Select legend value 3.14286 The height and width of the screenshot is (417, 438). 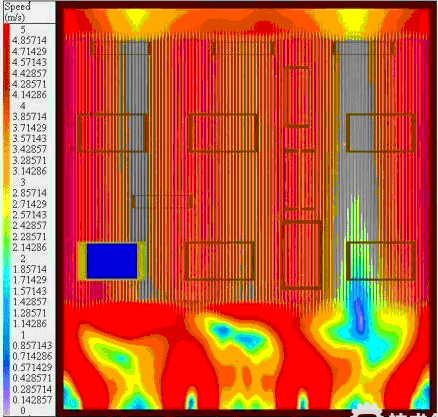coord(29,171)
